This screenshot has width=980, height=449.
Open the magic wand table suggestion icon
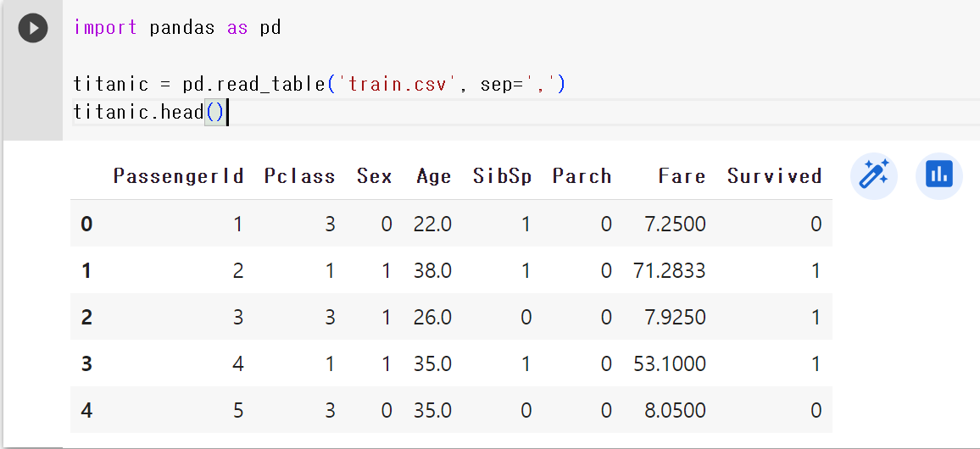[x=874, y=175]
